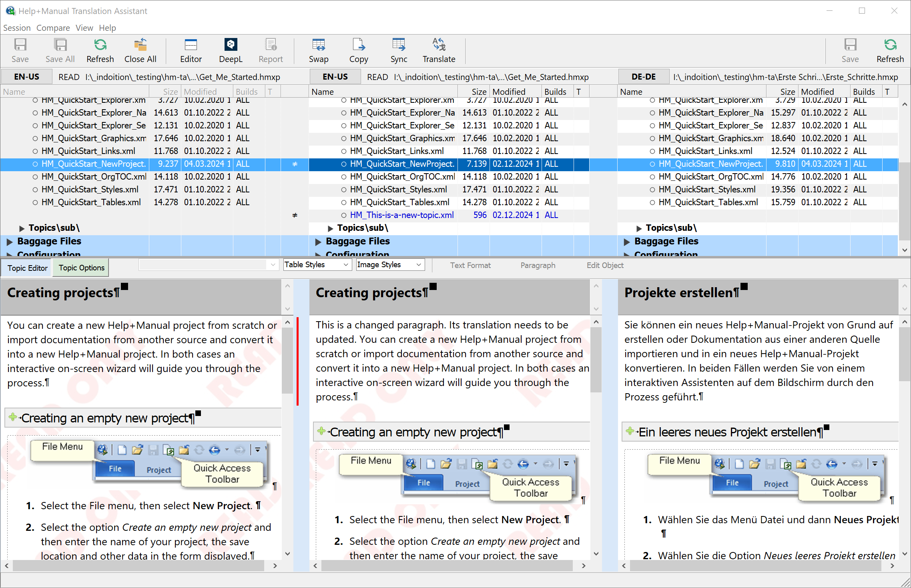This screenshot has height=588, width=911.
Task: Click the DE-DE language button
Action: pyautogui.click(x=644, y=77)
